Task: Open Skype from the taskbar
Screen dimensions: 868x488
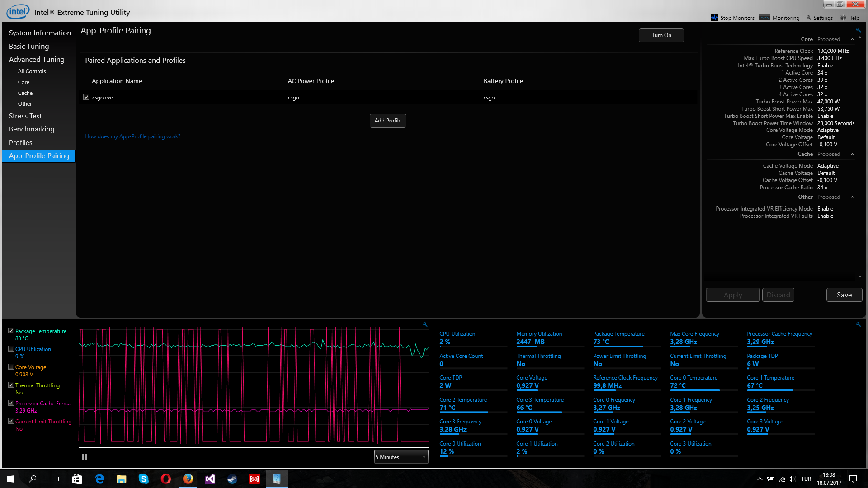Action: 144,479
